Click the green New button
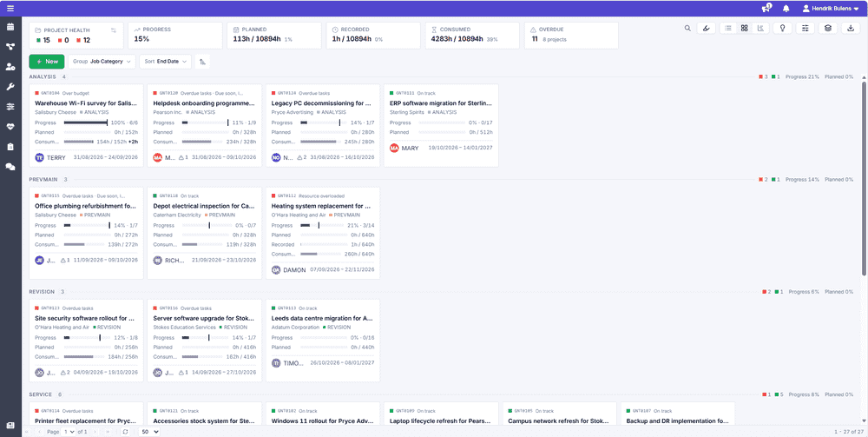Screen dimensions: 868x437 point(47,62)
